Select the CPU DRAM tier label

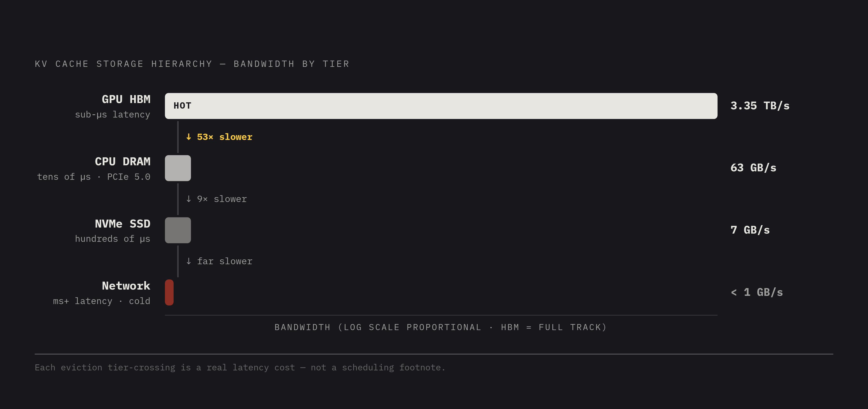123,161
